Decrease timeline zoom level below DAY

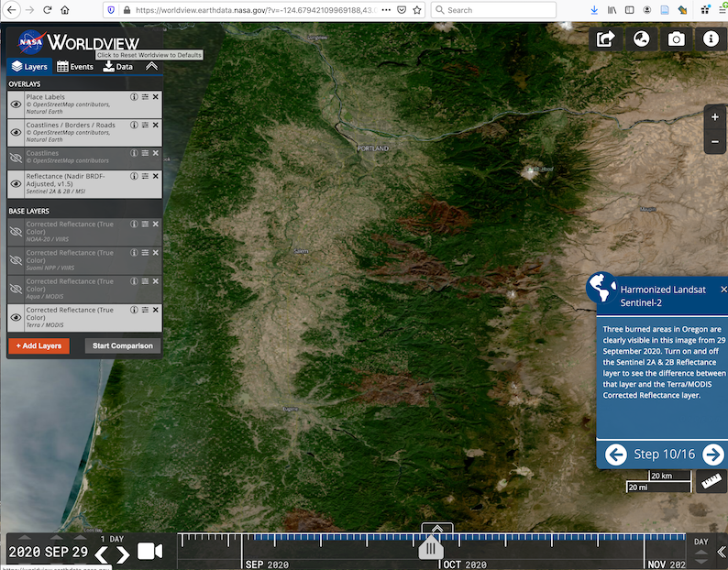pyautogui.click(x=701, y=562)
